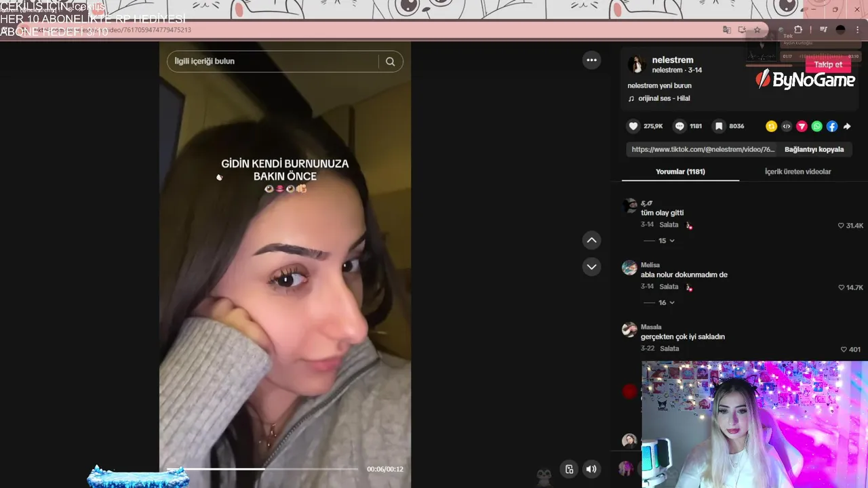This screenshot has width=868, height=488.
Task: Open nelestrem profile avatar
Action: (x=636, y=64)
